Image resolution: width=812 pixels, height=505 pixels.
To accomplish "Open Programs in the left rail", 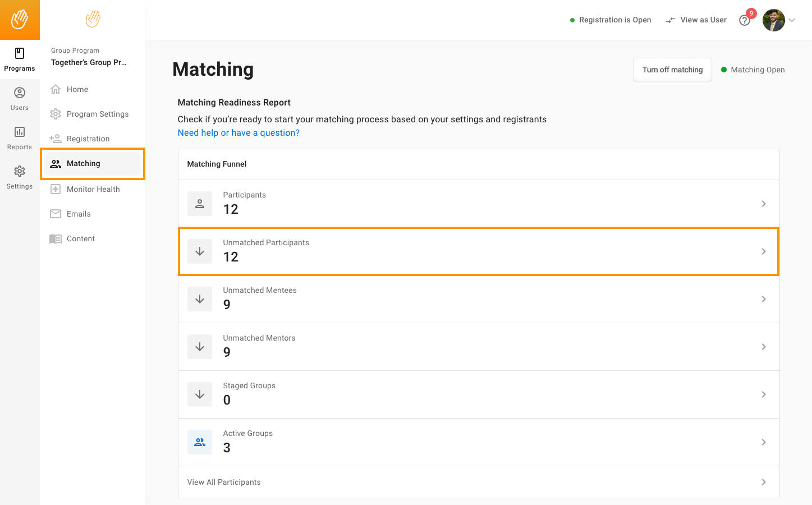I will coord(20,59).
